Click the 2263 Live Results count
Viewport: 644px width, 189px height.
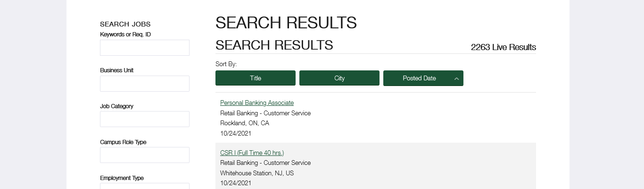pos(503,47)
